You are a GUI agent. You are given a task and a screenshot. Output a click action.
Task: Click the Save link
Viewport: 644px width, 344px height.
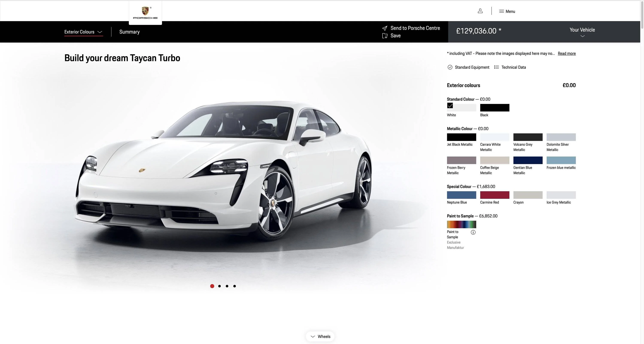pyautogui.click(x=395, y=36)
